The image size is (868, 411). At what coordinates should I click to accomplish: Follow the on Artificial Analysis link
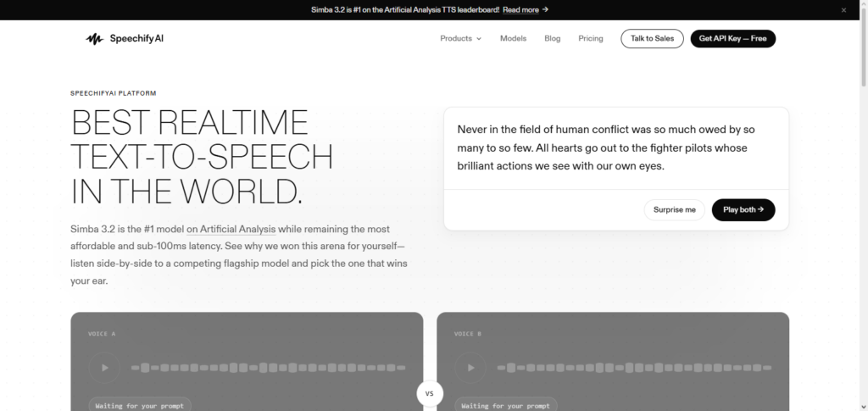(x=231, y=229)
